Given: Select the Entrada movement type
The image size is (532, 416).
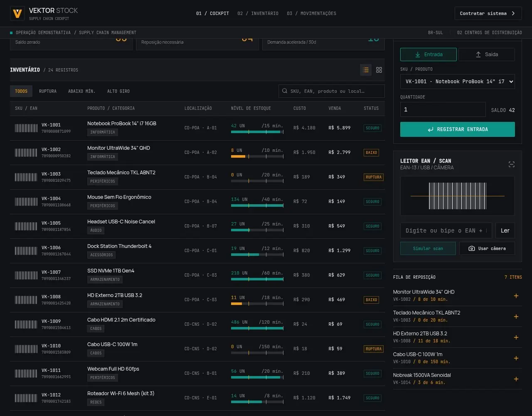Looking at the screenshot, I should pyautogui.click(x=429, y=54).
